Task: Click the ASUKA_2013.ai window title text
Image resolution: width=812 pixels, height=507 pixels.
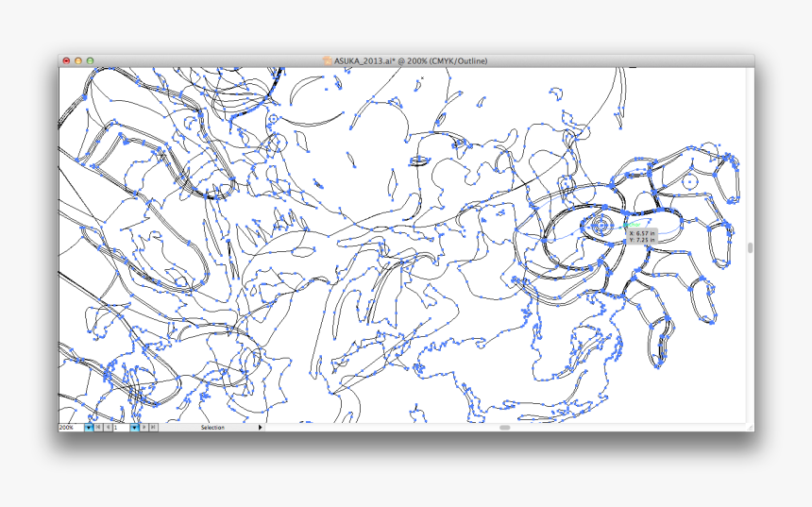Action: pos(411,61)
